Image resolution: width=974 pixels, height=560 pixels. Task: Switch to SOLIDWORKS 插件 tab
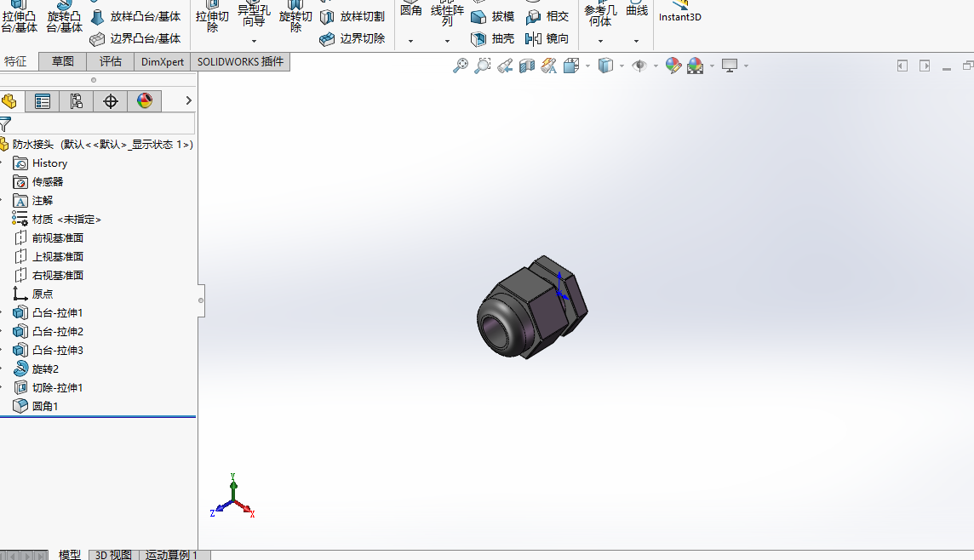240,61
